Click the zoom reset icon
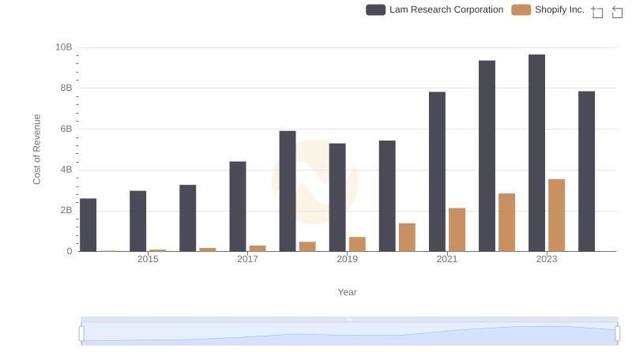The width and height of the screenshot is (632, 364). pos(617,12)
